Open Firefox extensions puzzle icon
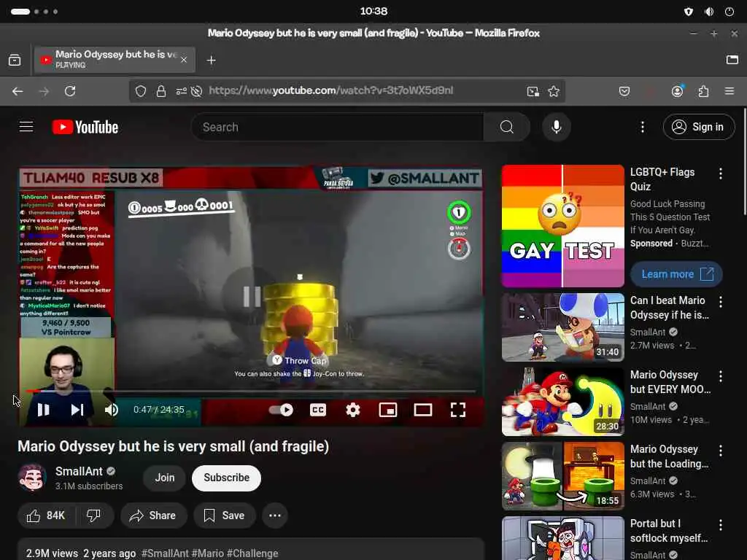This screenshot has width=747, height=560. [x=703, y=91]
